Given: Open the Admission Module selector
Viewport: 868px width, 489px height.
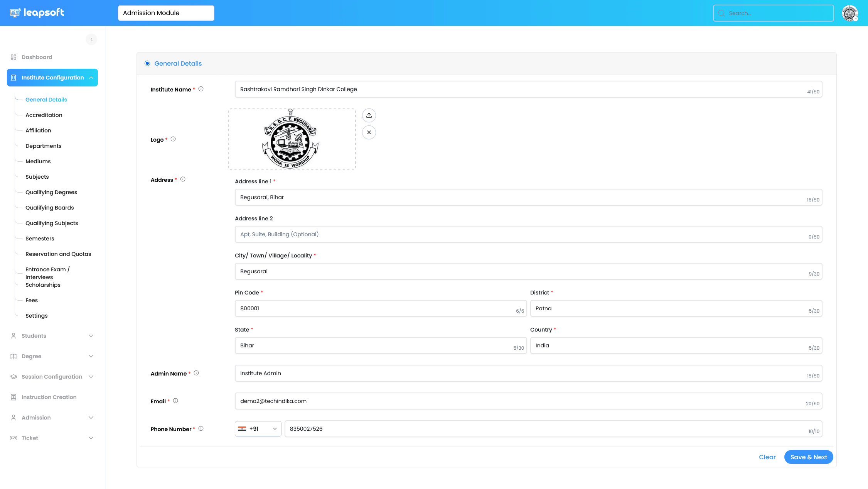Looking at the screenshot, I should pos(166,13).
